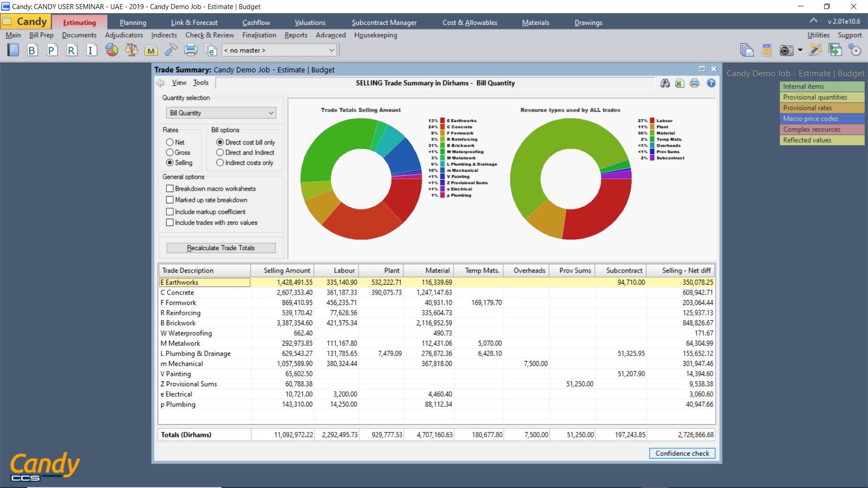Open the balance scales icon tool
Screen dimensions: 868x488
[132, 50]
